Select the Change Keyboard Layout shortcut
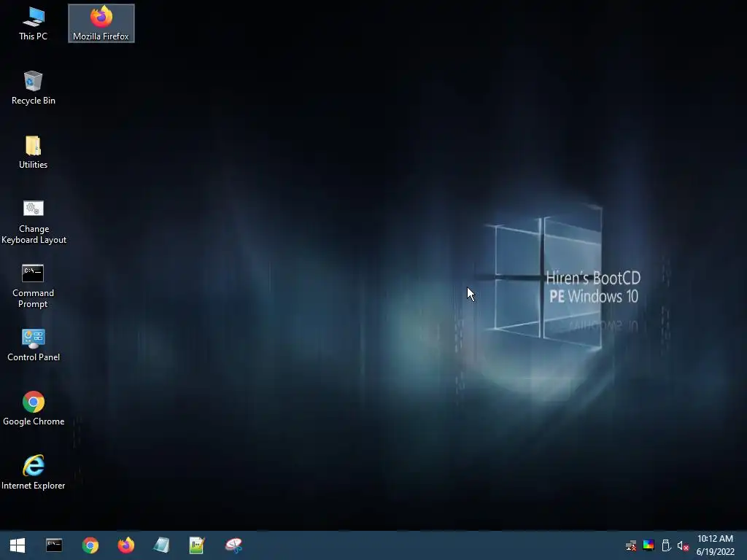This screenshot has height=560, width=747. [x=34, y=222]
